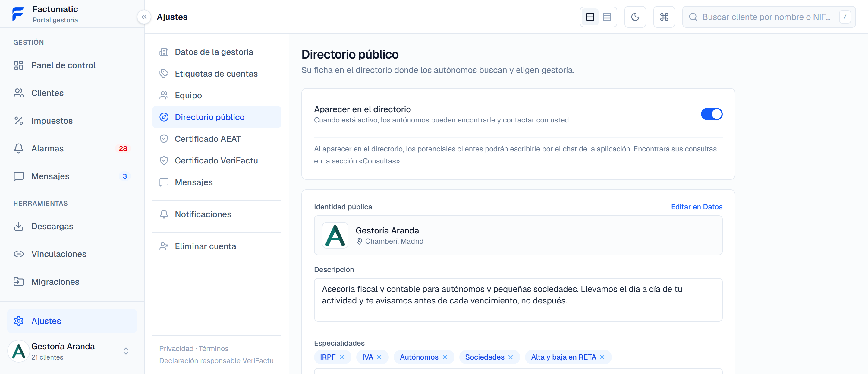This screenshot has height=374, width=868.
Task: Click the Descargas download icon
Action: click(x=18, y=226)
